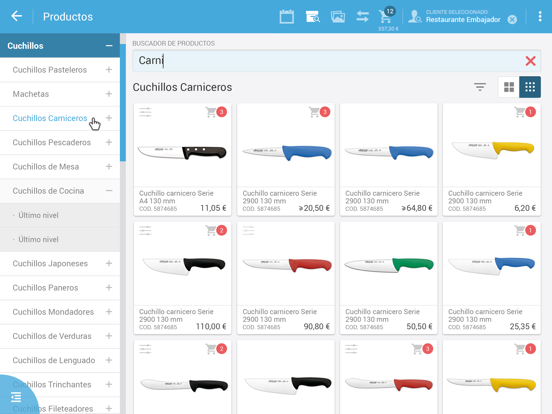Viewport: 552px width, 414px height.
Task: Open cart badge on 20,50 € knife
Action: [x=320, y=112]
